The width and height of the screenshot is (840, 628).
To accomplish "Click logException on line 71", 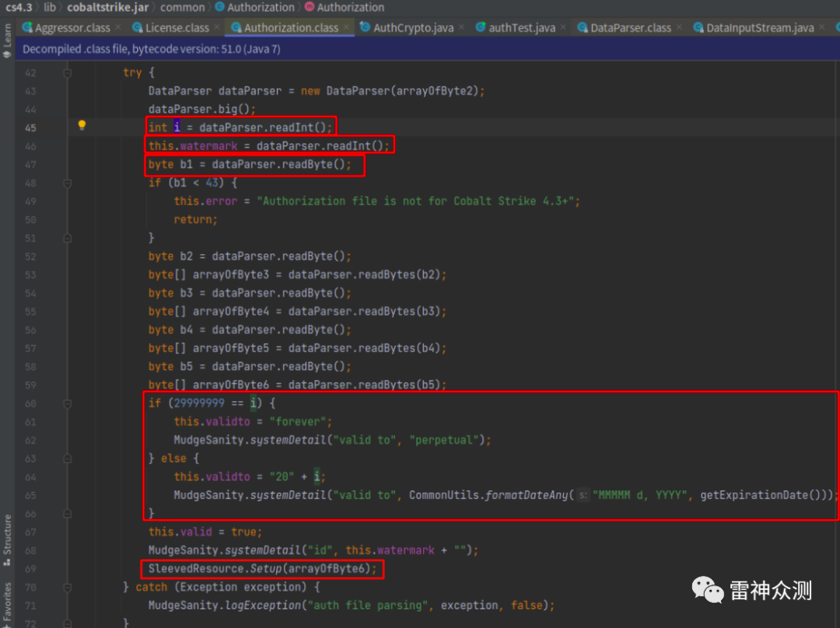I will point(263,605).
